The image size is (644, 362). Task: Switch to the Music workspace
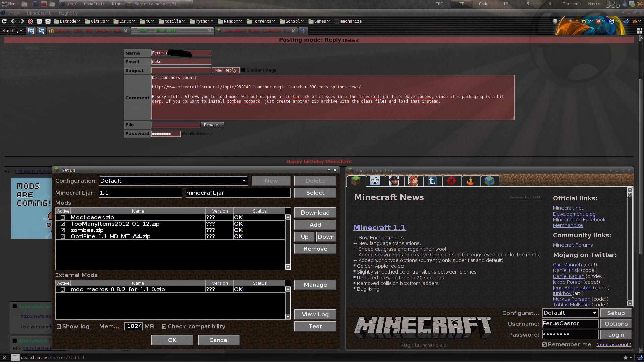pos(594,4)
